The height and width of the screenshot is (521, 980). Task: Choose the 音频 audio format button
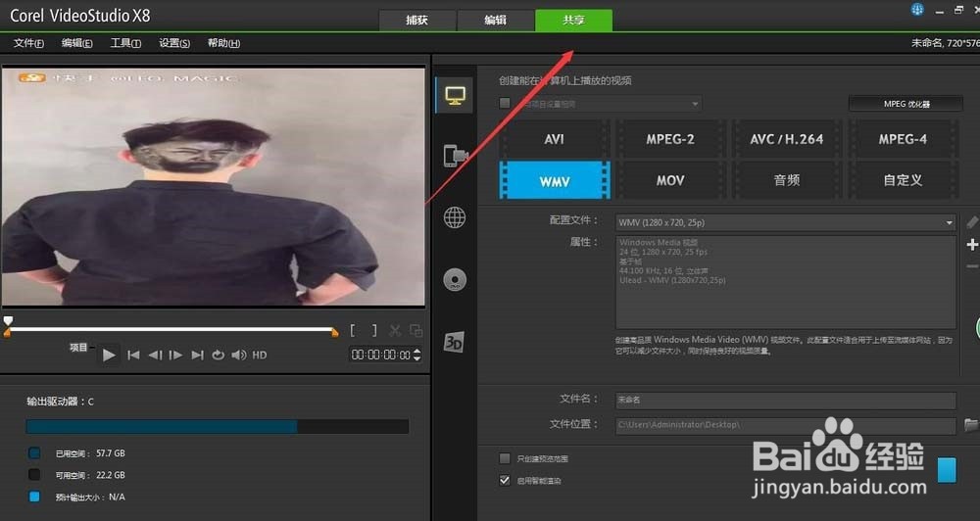(x=786, y=180)
